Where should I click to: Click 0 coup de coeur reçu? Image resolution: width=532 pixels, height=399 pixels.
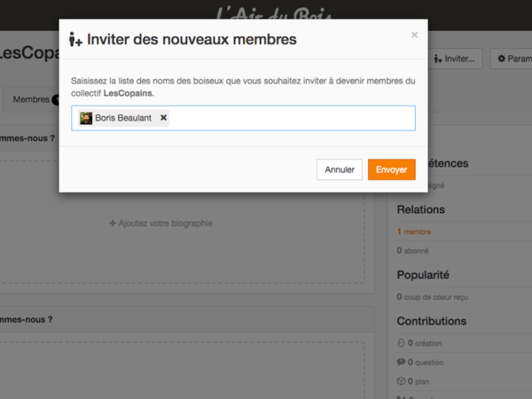point(433,297)
